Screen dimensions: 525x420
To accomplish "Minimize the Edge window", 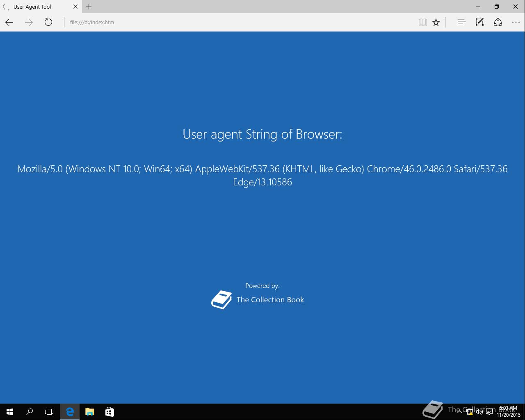I will point(478,7).
